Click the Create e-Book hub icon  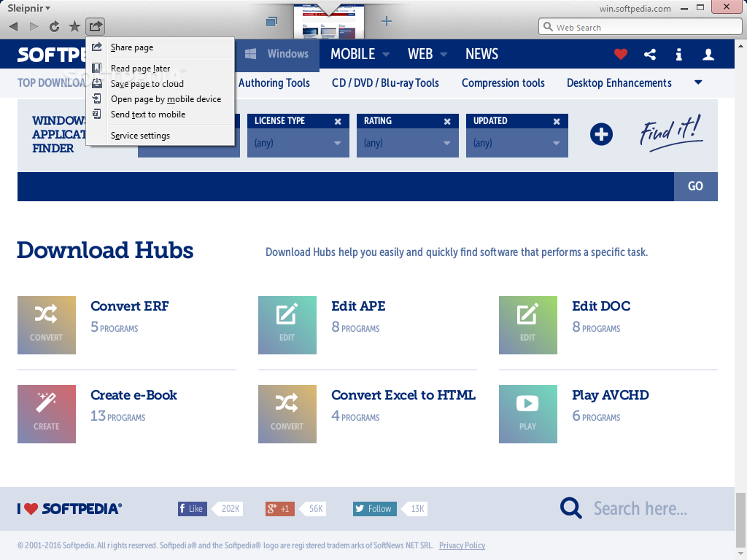click(x=47, y=414)
